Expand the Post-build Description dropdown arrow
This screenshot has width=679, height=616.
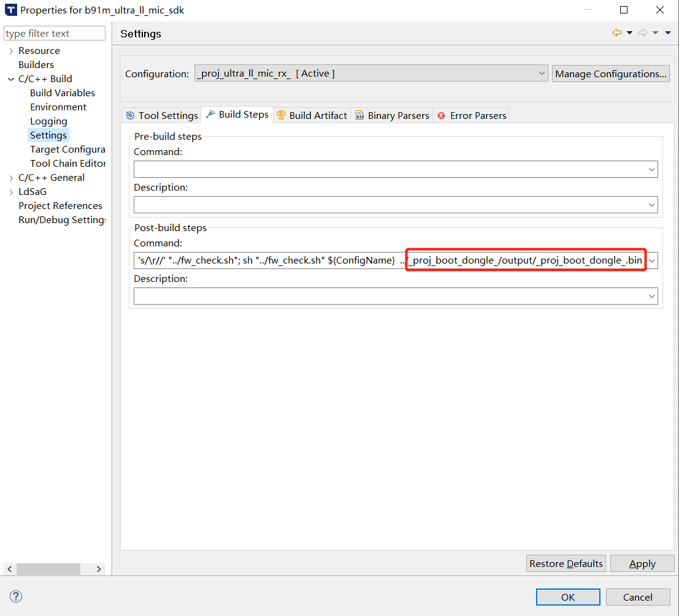651,297
